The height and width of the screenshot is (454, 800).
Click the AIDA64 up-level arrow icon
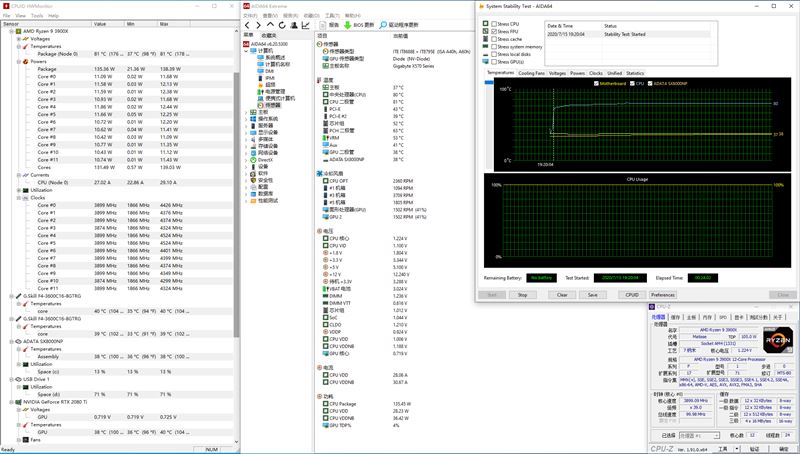(x=270, y=25)
